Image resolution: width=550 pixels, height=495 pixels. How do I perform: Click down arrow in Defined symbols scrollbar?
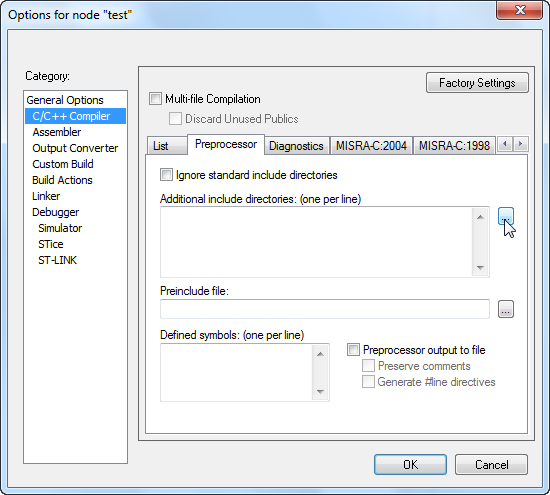click(320, 392)
